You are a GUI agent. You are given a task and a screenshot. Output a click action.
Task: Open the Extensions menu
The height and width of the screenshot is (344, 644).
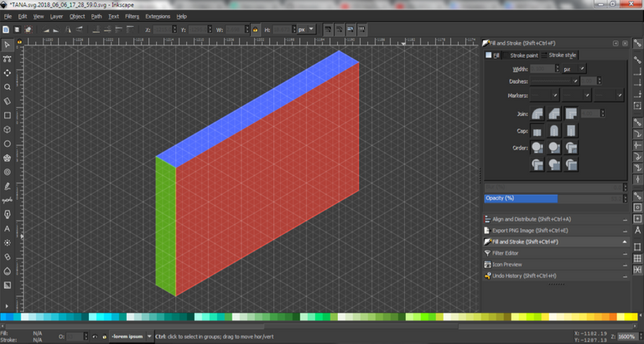[x=157, y=16]
